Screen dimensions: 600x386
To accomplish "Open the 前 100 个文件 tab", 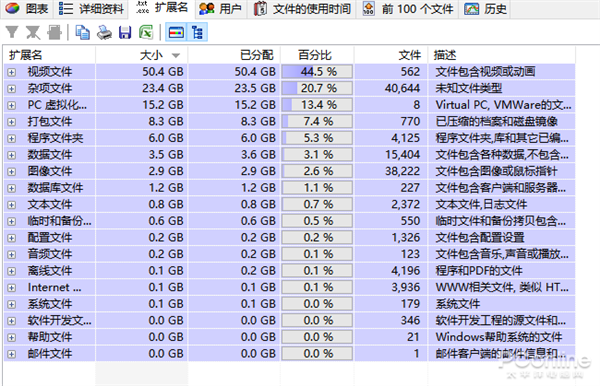I will pyautogui.click(x=408, y=8).
